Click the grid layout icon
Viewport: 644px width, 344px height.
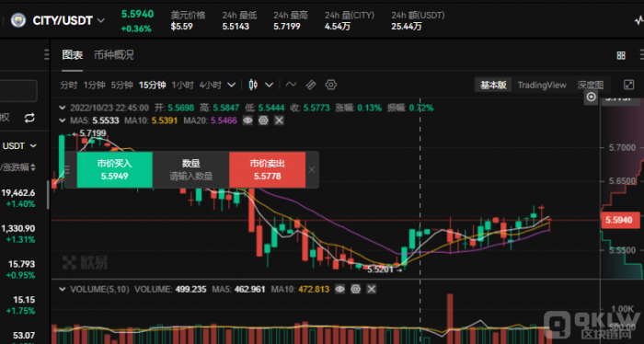click(621, 55)
